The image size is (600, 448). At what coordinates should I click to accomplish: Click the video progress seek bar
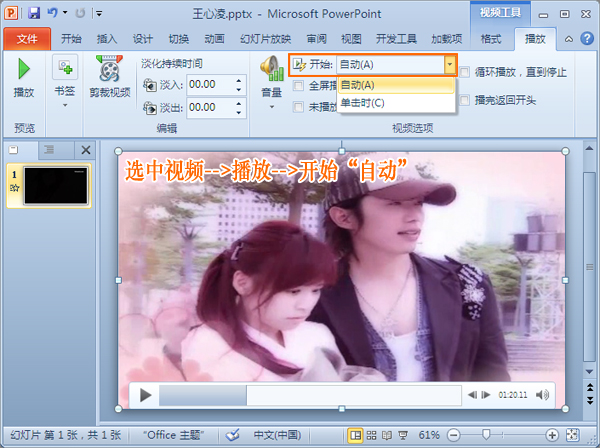click(310, 395)
